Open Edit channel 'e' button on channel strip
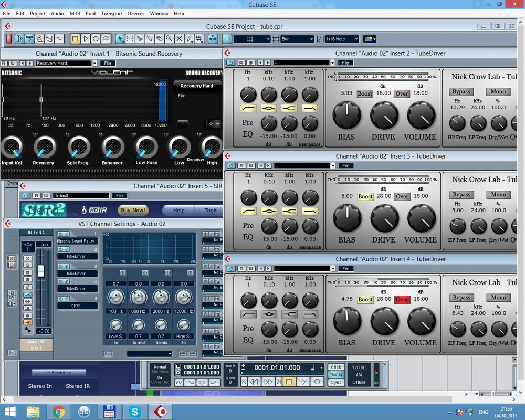The image size is (525, 420). pos(27,287)
